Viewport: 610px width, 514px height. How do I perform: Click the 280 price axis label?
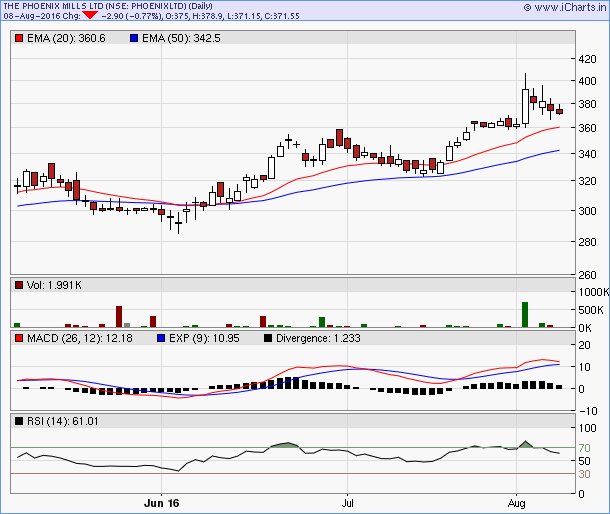click(x=587, y=242)
